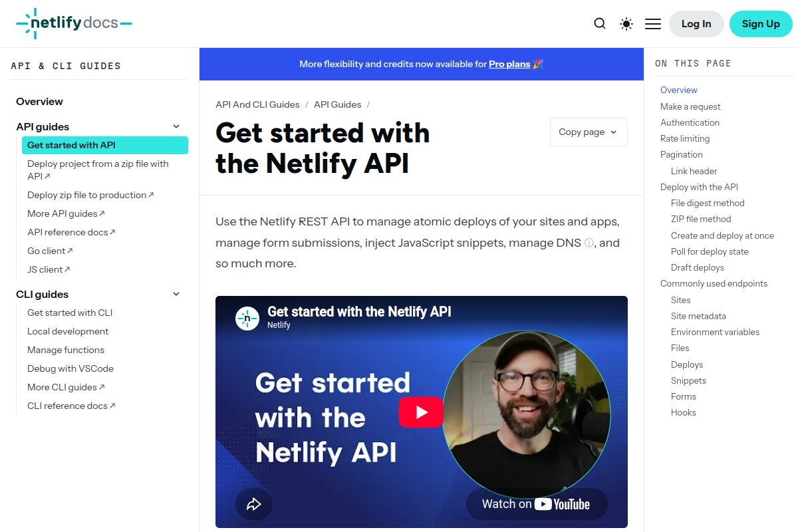798x532 pixels.
Task: Open API reference docs external link
Action: [71, 232]
